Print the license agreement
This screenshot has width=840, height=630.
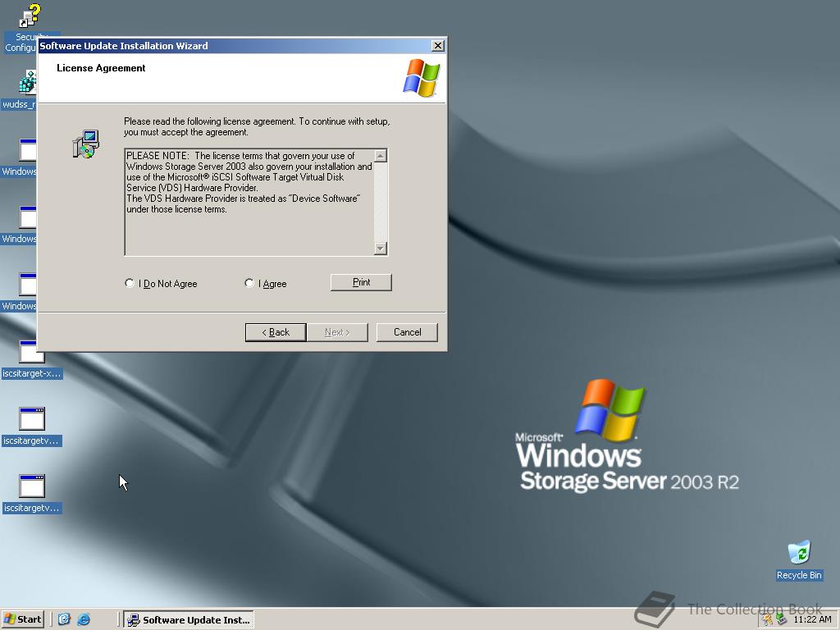click(x=361, y=282)
